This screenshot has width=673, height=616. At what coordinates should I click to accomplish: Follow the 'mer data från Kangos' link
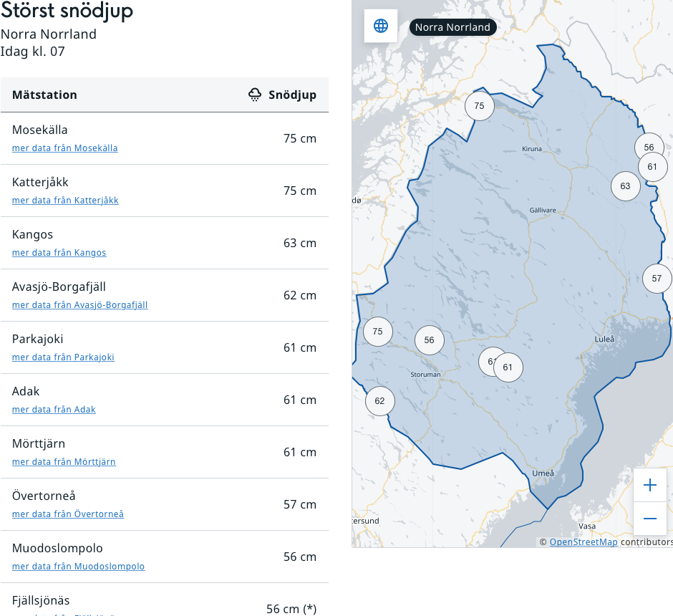click(x=59, y=253)
